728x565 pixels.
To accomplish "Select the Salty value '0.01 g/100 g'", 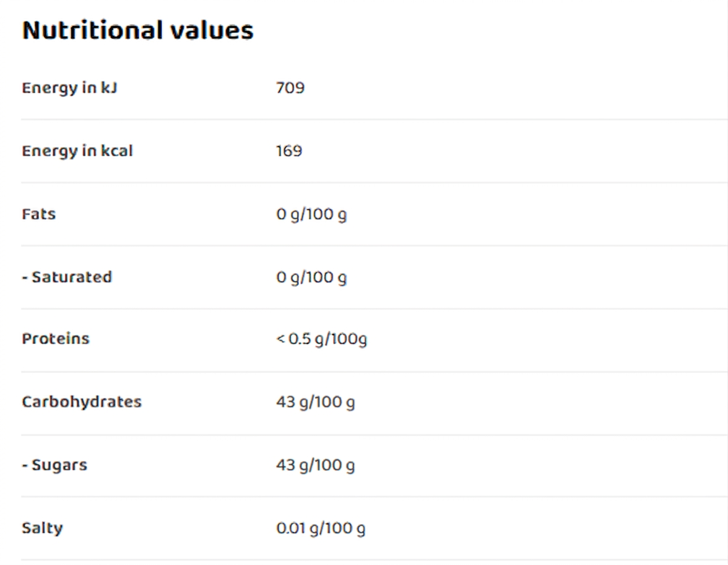I will (x=321, y=529).
